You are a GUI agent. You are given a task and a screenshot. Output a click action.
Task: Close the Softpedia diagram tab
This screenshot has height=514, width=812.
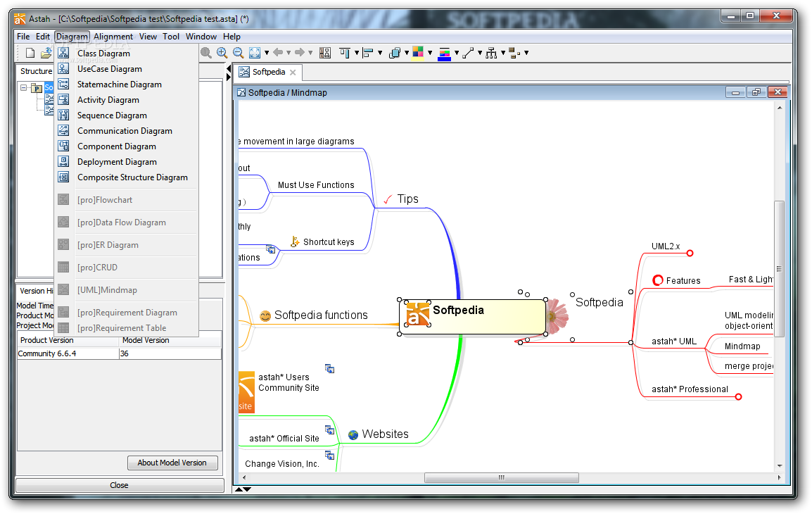(293, 73)
